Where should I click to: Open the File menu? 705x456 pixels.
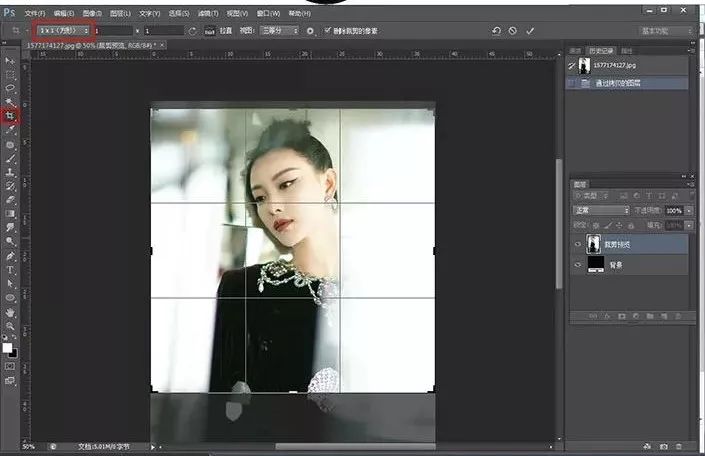(x=34, y=14)
